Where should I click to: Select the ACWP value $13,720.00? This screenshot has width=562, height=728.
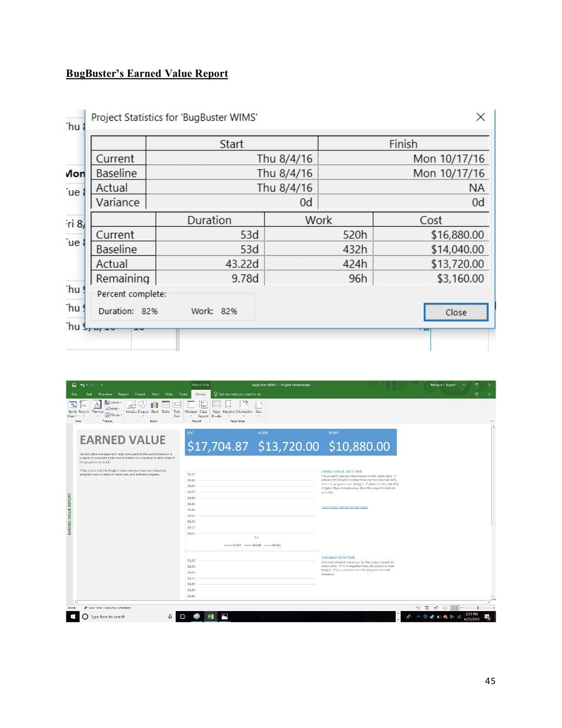pyautogui.click(x=288, y=446)
